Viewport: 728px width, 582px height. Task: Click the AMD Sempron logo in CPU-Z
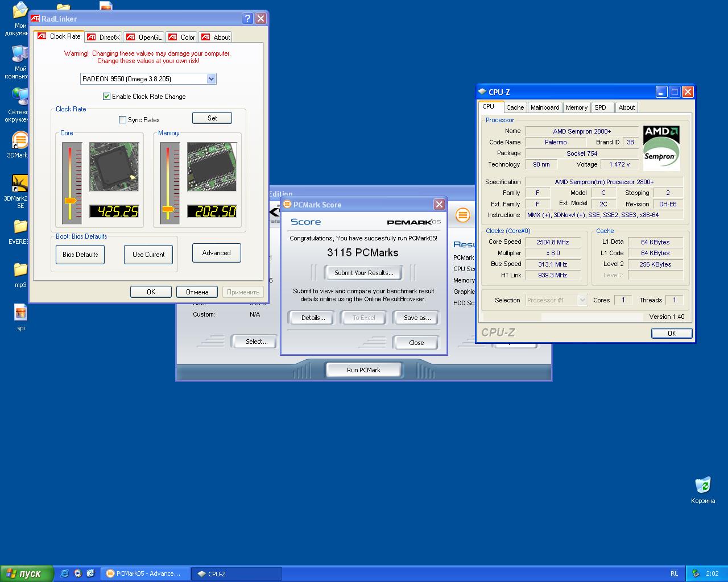pyautogui.click(x=661, y=148)
